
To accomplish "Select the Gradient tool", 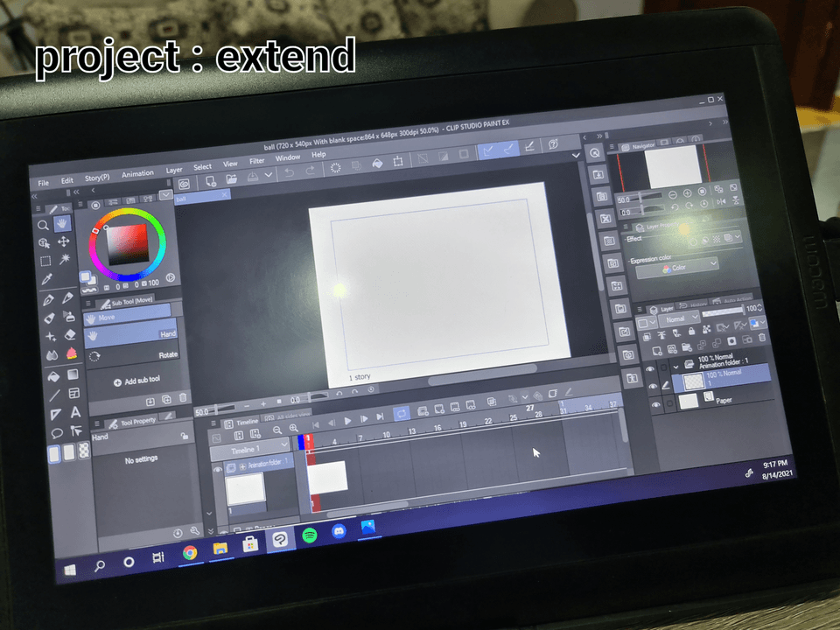I will pos(73,374).
